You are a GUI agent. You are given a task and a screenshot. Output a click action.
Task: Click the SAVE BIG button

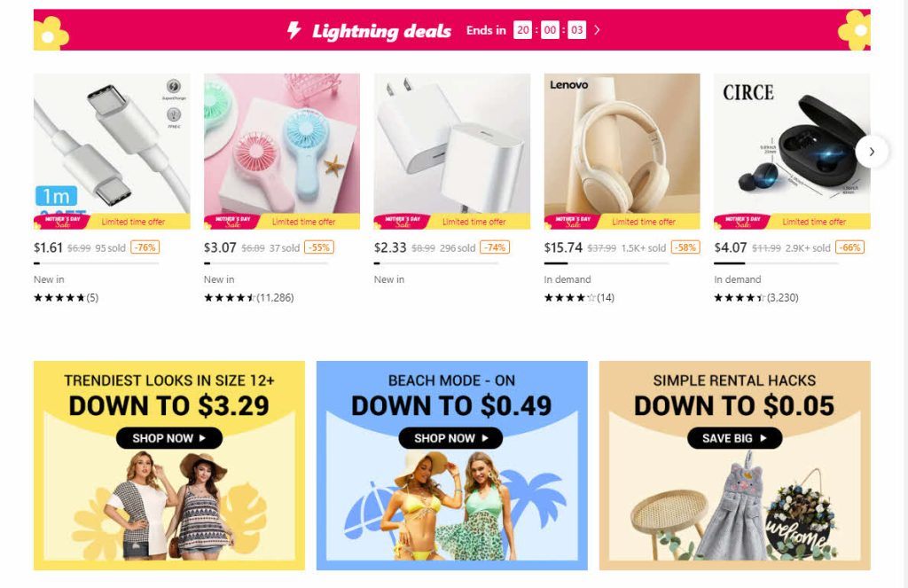click(734, 438)
